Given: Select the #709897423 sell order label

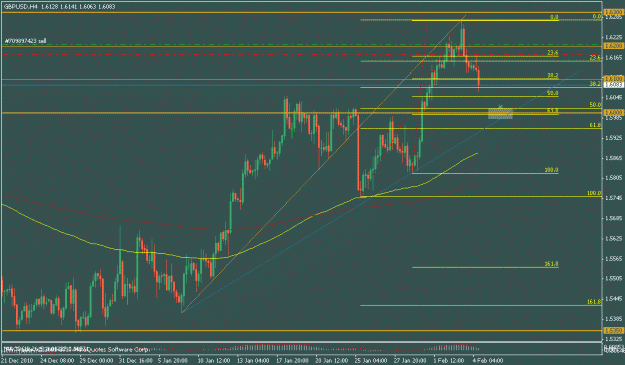Looking at the screenshot, I should point(26,41).
